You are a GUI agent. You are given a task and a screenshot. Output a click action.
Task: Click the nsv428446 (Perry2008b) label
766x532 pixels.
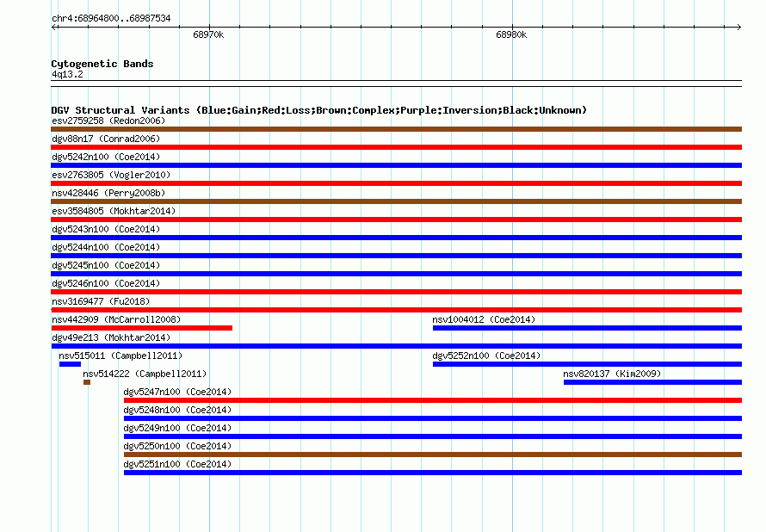pyautogui.click(x=108, y=193)
